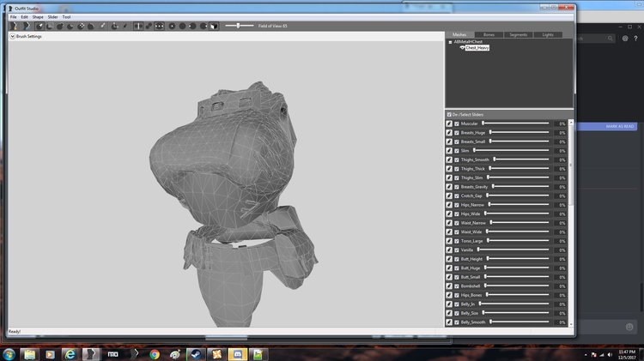Click edit pencil for Muscular slider
The width and height of the screenshot is (644, 361).
click(x=449, y=123)
